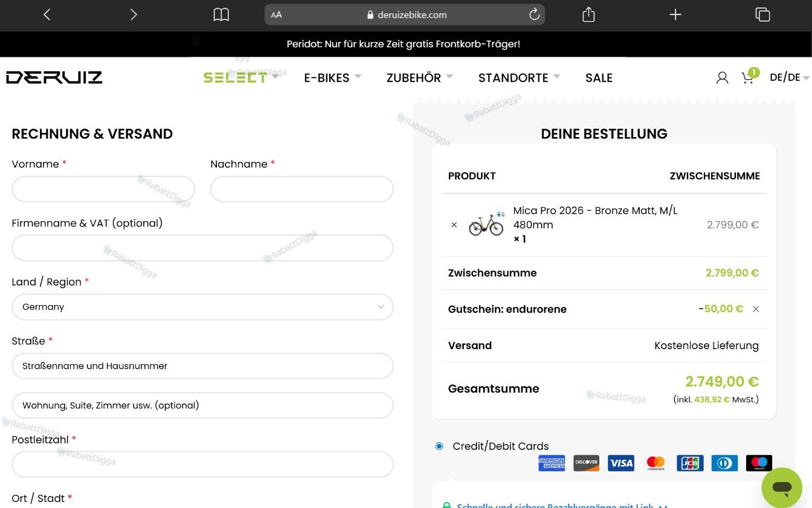Click the Maestro card icon
This screenshot has height=508, width=812.
point(759,463)
